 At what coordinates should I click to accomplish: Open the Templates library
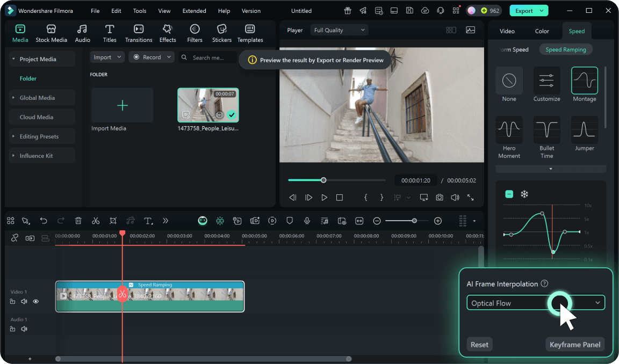[x=250, y=33]
